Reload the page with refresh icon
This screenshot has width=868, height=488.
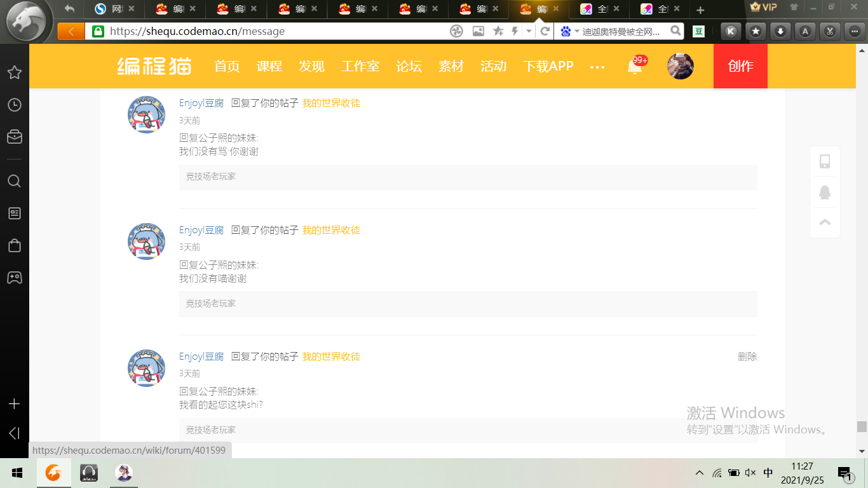(x=545, y=31)
